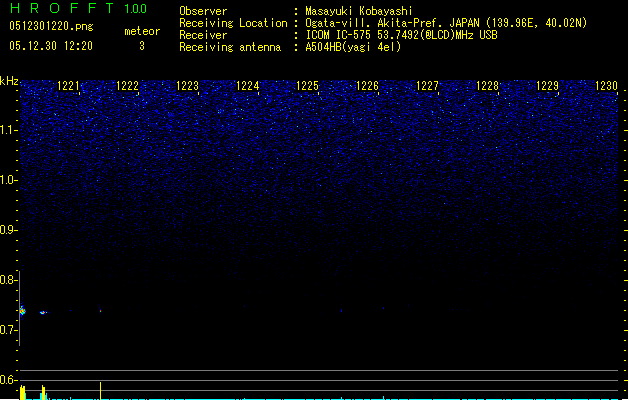The width and height of the screenshot is (629, 400).
Task: Click the 1229 time marker
Action: tap(547, 86)
